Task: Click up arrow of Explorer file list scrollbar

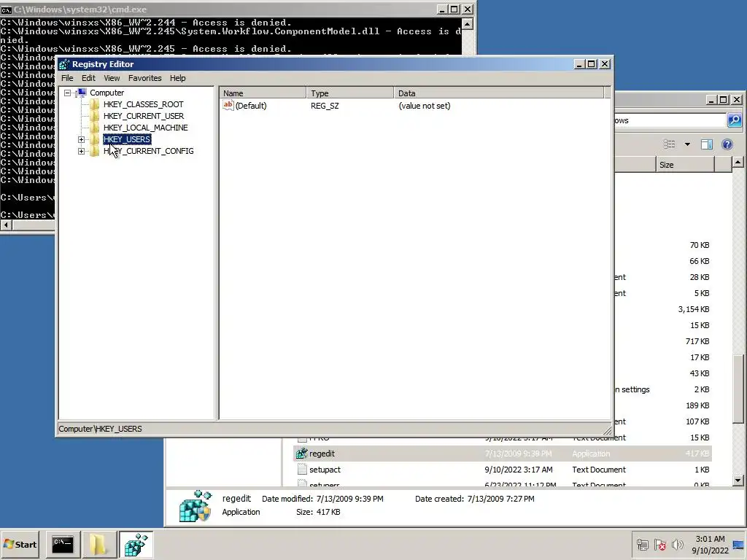Action: [738, 163]
